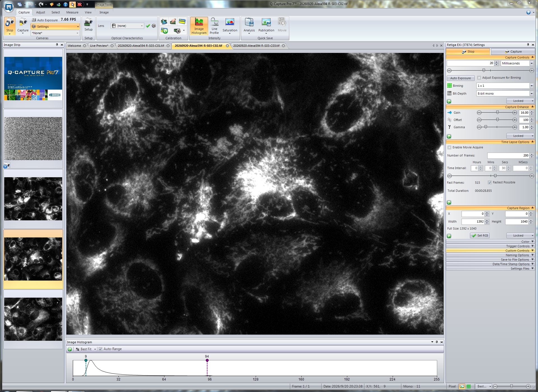538x392 pixels.
Task: Uncheck Fastest Possible checkbox
Action: coord(490,183)
